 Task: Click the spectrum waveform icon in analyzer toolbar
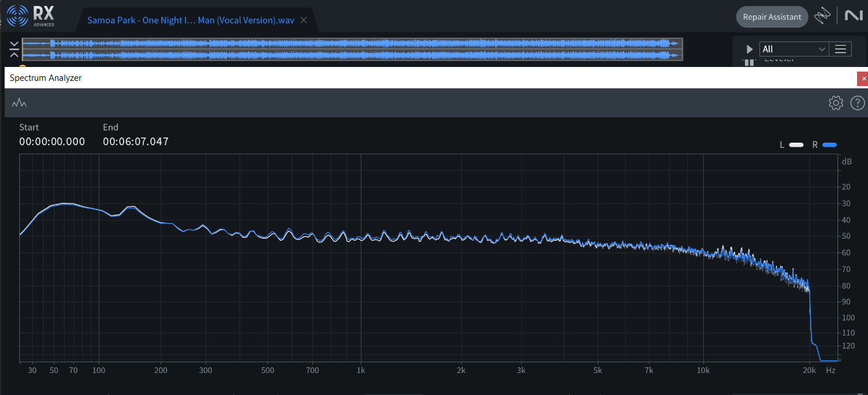20,103
